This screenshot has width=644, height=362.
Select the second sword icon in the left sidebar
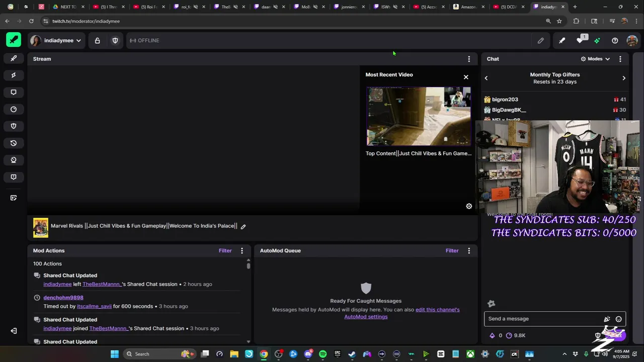[14, 75]
